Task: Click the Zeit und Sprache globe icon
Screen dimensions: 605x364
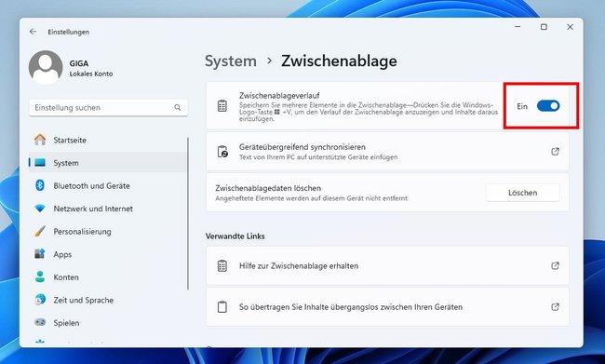Action: [40, 300]
